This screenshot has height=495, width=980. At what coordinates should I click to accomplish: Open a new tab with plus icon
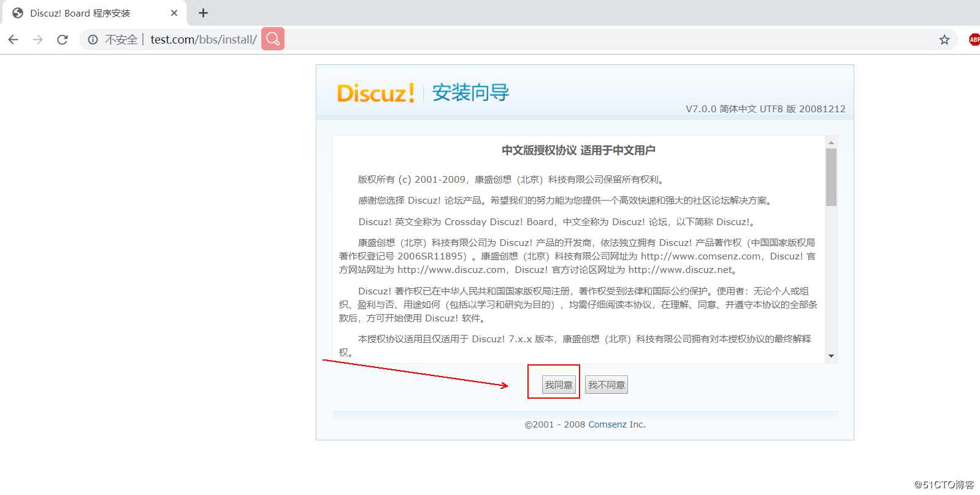coord(203,13)
